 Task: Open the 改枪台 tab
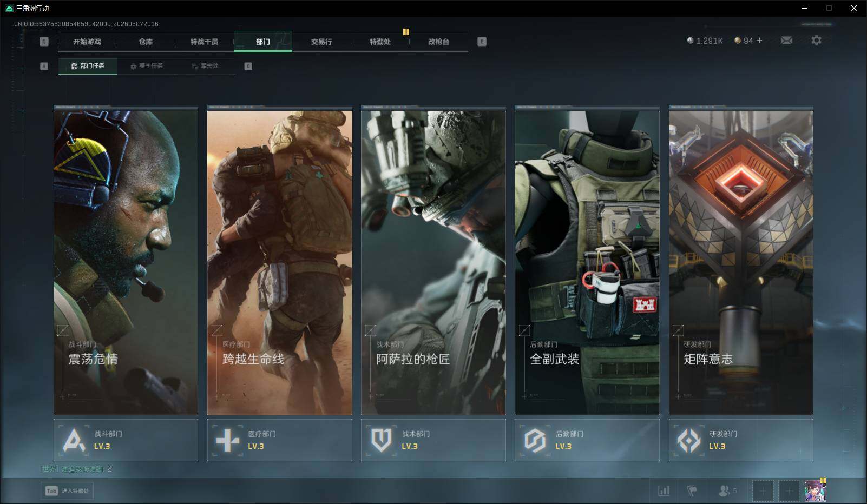click(x=438, y=42)
